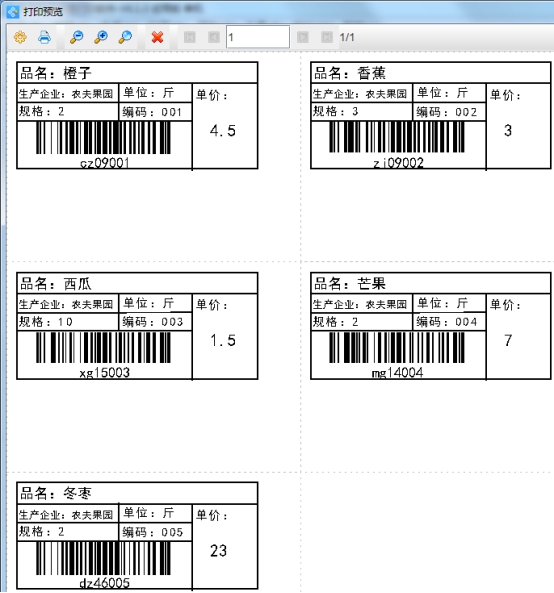
Task: Go to previous page arrow
Action: 214,37
